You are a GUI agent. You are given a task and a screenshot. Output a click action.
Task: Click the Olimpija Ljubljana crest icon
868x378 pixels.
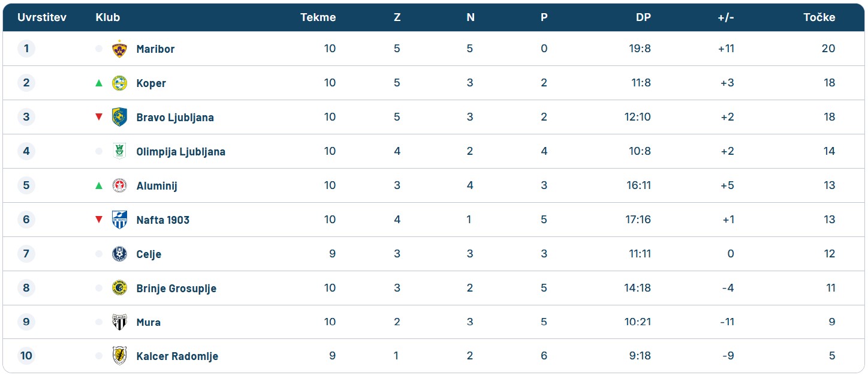[x=120, y=151]
